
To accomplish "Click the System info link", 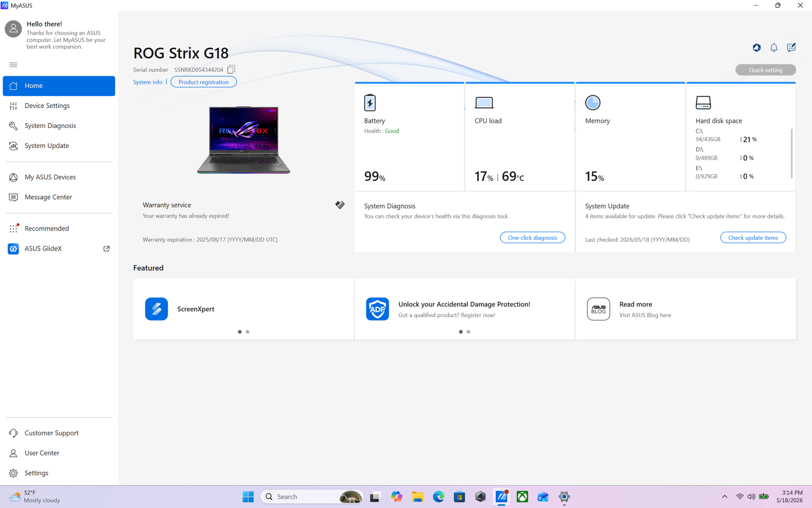I will click(x=148, y=82).
